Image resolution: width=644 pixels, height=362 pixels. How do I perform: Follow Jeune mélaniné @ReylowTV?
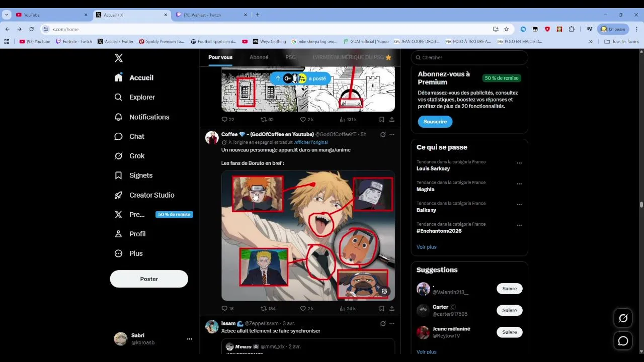[x=510, y=332]
